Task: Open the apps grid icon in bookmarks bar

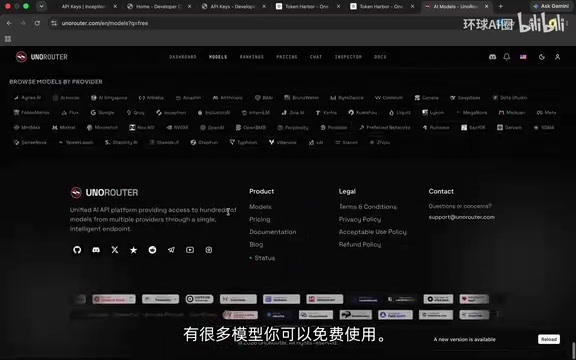Action: coord(8,39)
